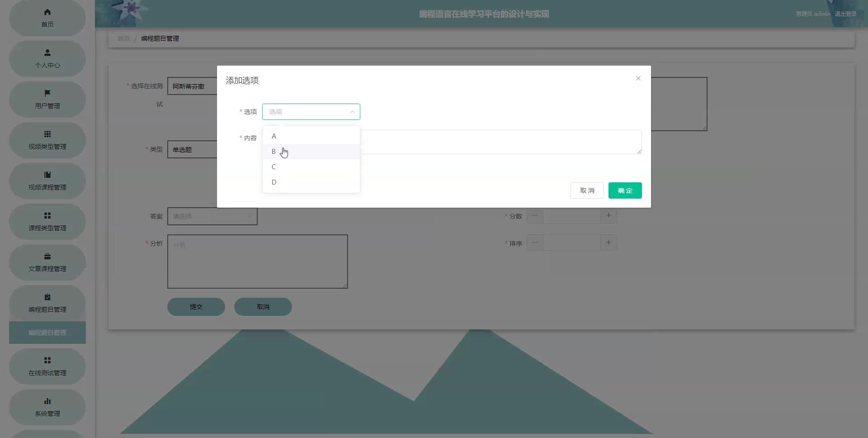Screen dimensions: 868x438
Task: Click the user management flag icon
Action: 47,93
